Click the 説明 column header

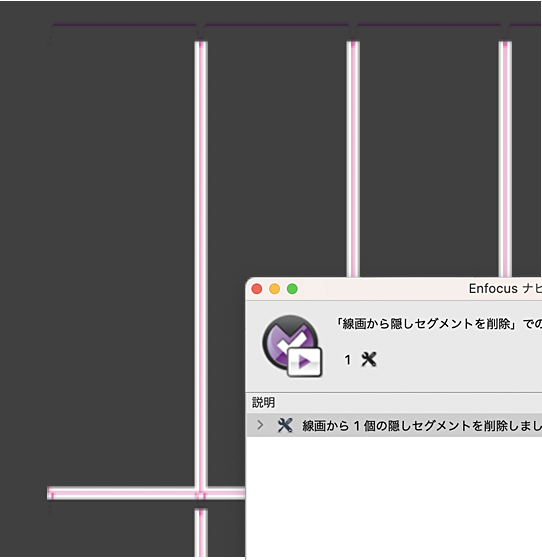tap(264, 402)
